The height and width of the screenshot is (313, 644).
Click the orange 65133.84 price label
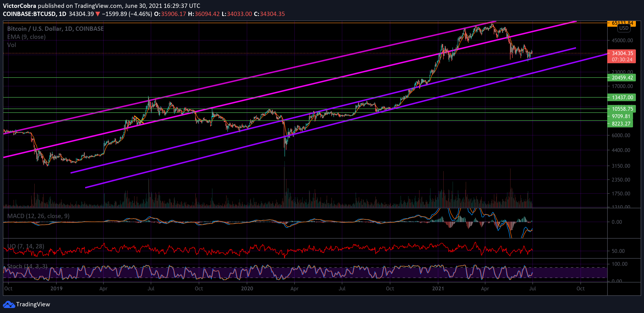622,23
